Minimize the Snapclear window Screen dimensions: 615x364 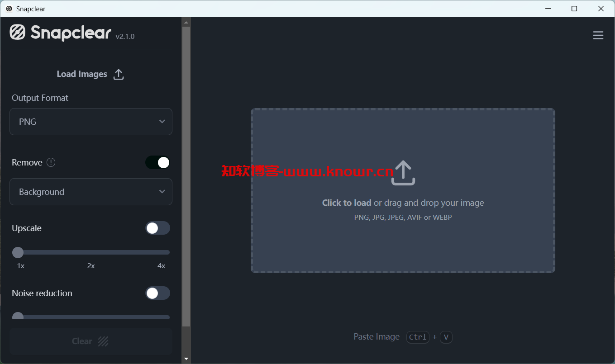point(548,9)
